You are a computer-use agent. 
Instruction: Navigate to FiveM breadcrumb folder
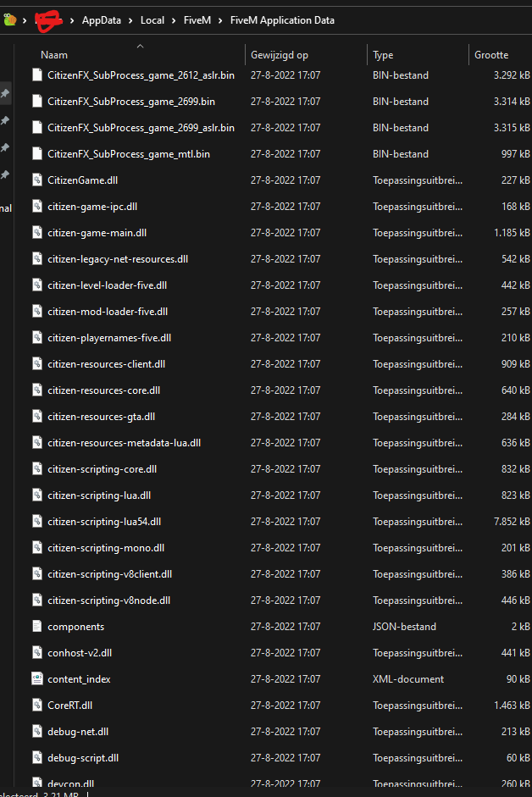coord(197,20)
